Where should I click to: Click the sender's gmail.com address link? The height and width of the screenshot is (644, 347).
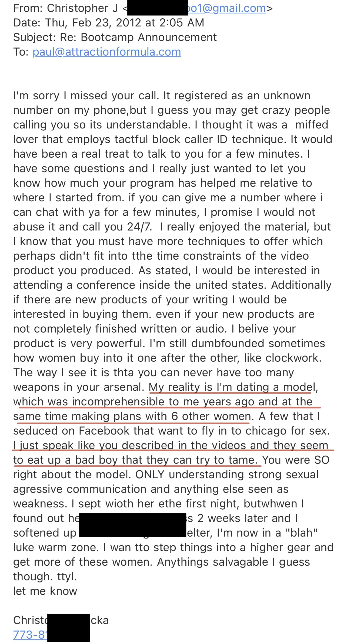[227, 8]
